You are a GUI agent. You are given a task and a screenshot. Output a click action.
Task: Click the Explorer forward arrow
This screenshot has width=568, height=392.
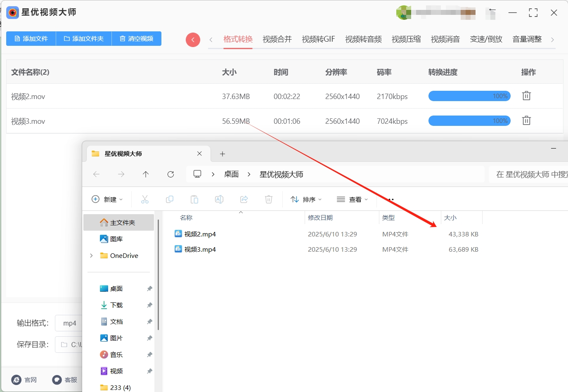(121, 174)
